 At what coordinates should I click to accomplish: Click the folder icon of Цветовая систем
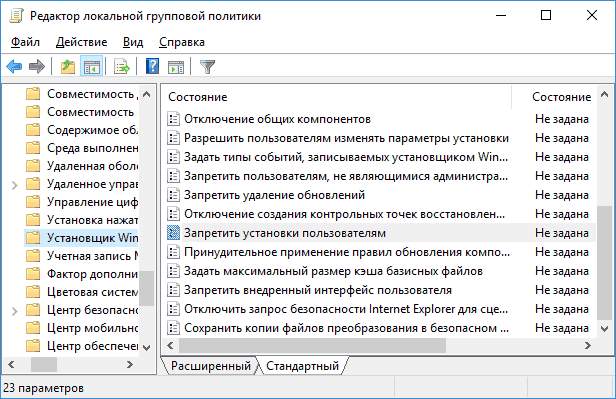click(x=33, y=292)
